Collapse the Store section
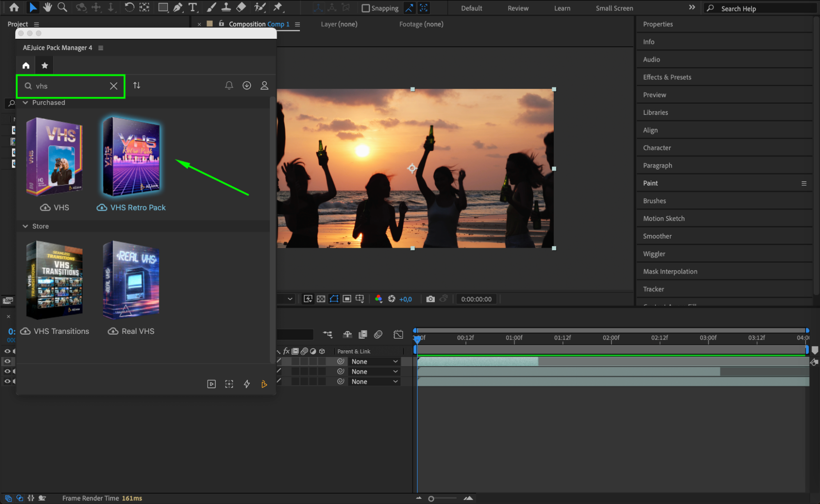Screen dimensions: 820x504 25,226
